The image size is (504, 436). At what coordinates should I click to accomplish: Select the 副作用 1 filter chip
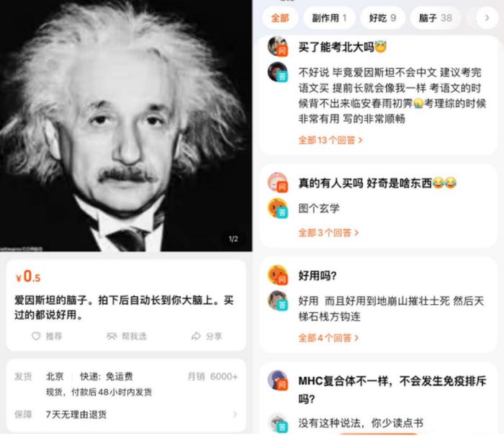tap(329, 18)
